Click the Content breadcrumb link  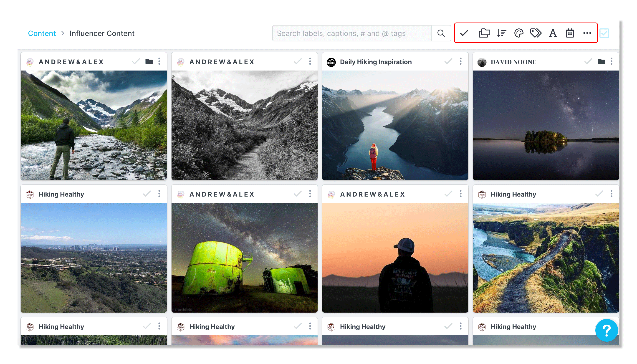[42, 33]
